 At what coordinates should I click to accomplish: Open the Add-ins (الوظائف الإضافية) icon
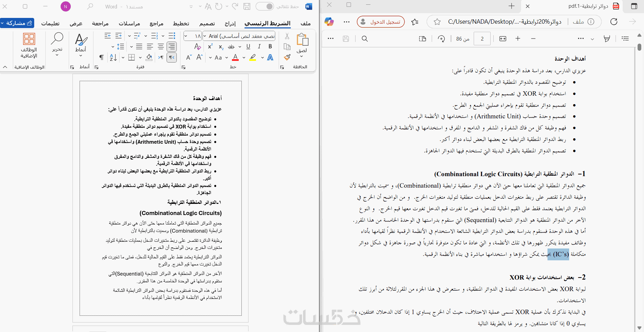click(x=29, y=39)
